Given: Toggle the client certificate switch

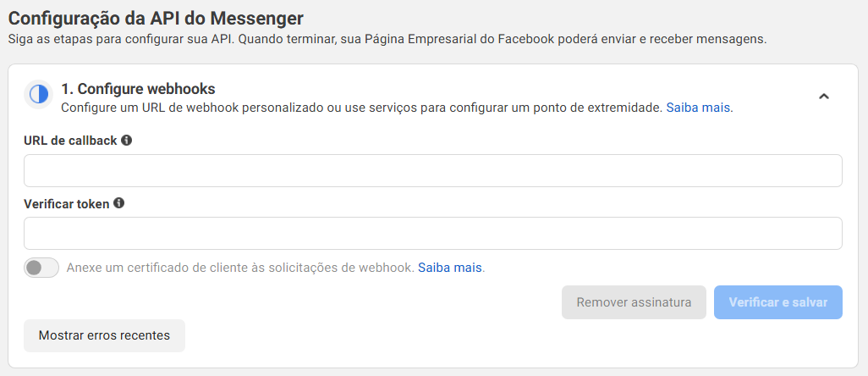Looking at the screenshot, I should coord(41,268).
